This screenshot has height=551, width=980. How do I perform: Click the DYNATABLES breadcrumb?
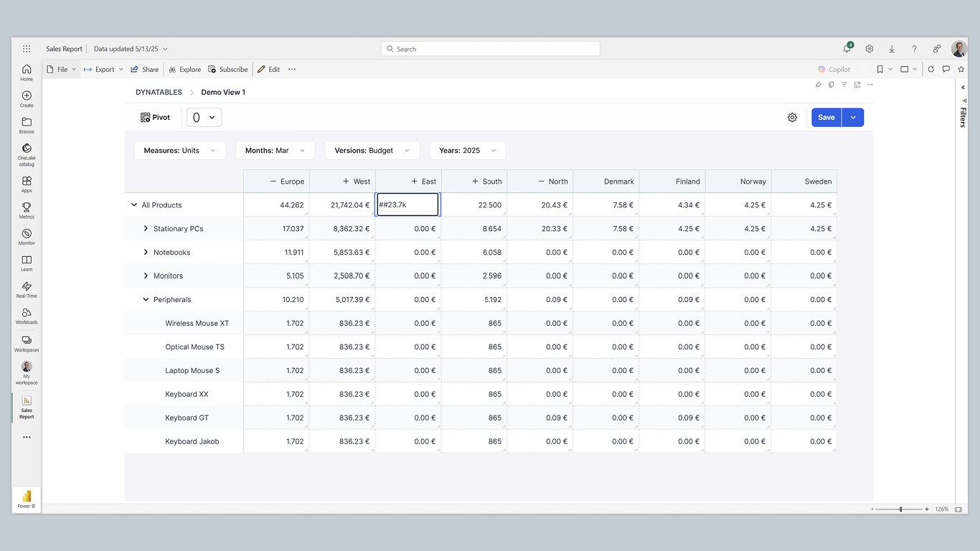(159, 92)
